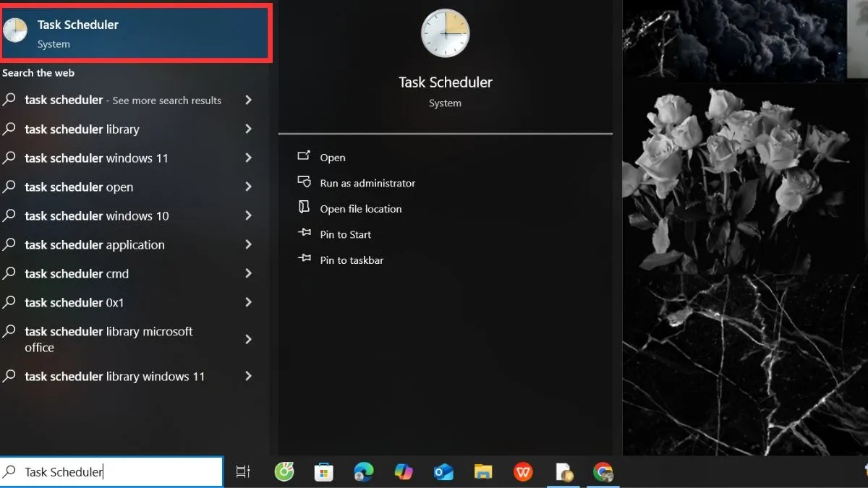Click 'Run as administrator' option
Screen dimensions: 868x488
[367, 183]
